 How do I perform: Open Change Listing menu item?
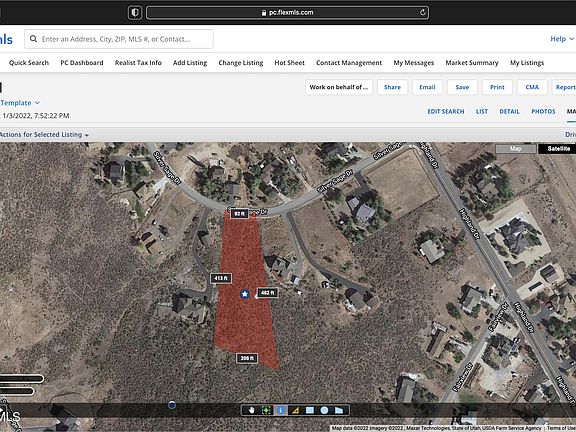241,63
